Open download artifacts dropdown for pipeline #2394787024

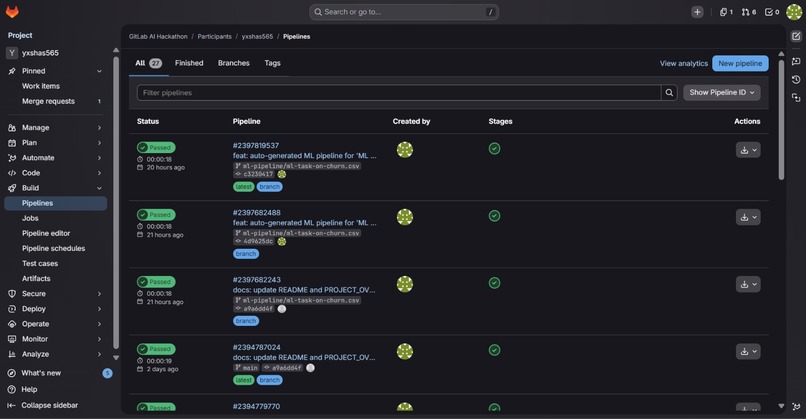click(748, 352)
